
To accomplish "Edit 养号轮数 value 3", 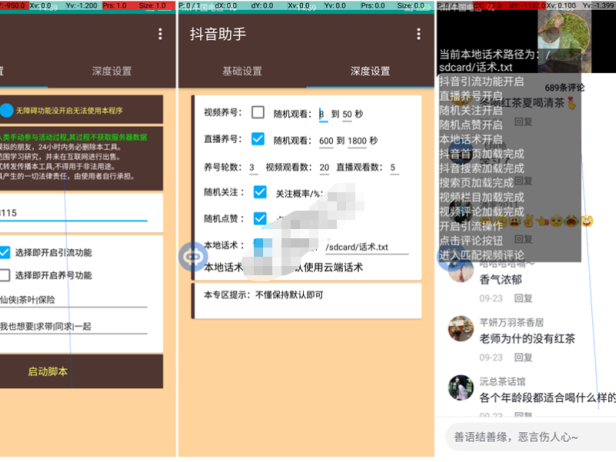I will (x=253, y=167).
